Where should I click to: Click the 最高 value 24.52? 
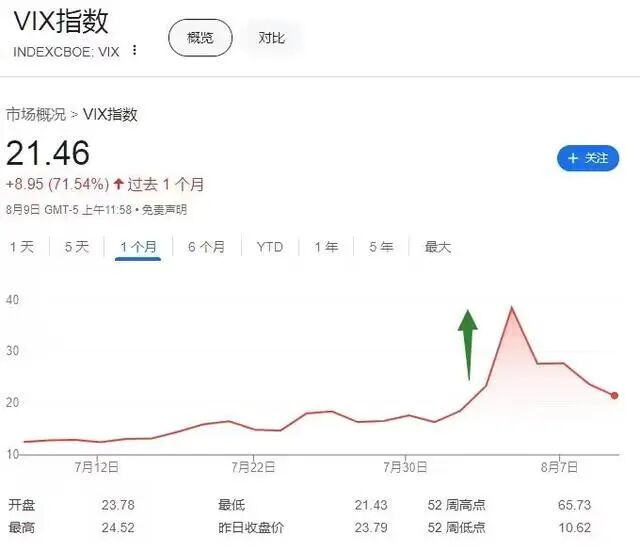point(118,527)
